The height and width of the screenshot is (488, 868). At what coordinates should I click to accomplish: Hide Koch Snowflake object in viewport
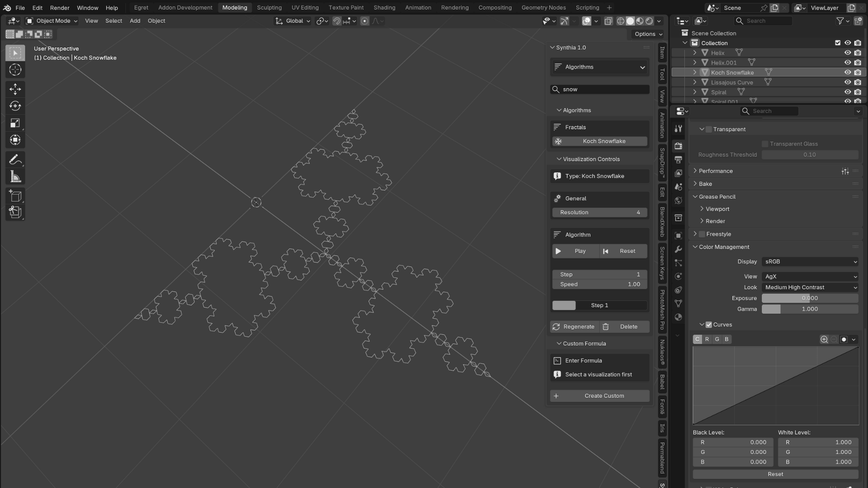tap(848, 72)
